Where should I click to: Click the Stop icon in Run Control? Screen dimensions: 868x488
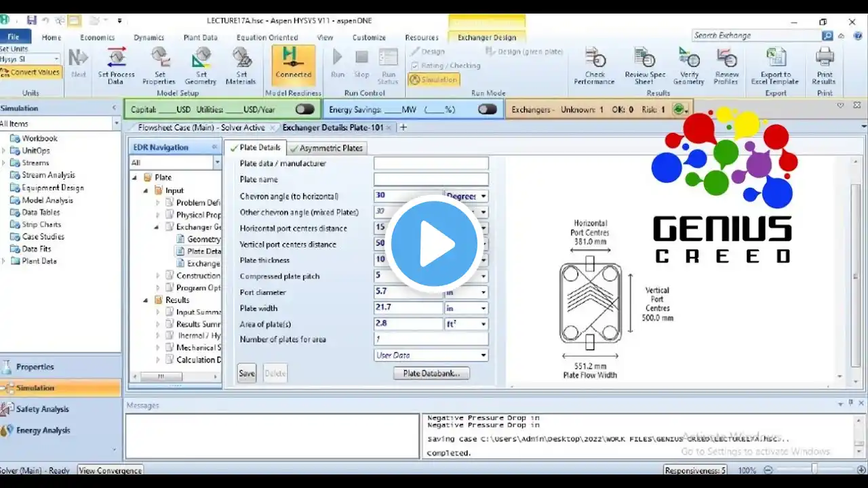pos(361,63)
